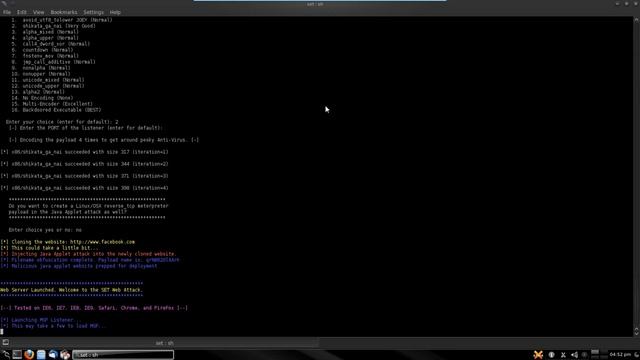The width and height of the screenshot is (640, 360).
Task: Click the dim round tray icon beside pager
Action: pyautogui.click(x=584, y=355)
